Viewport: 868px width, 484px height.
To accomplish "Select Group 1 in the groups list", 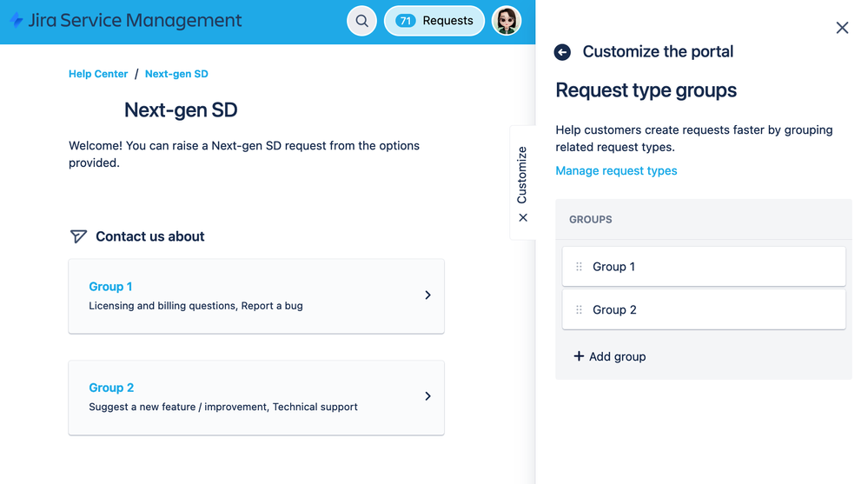I will (x=704, y=267).
